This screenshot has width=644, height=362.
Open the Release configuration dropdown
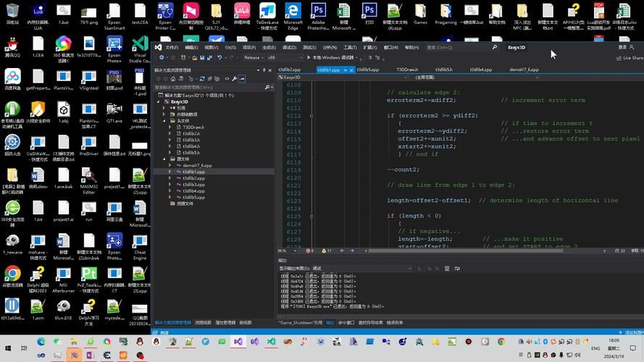point(253,58)
